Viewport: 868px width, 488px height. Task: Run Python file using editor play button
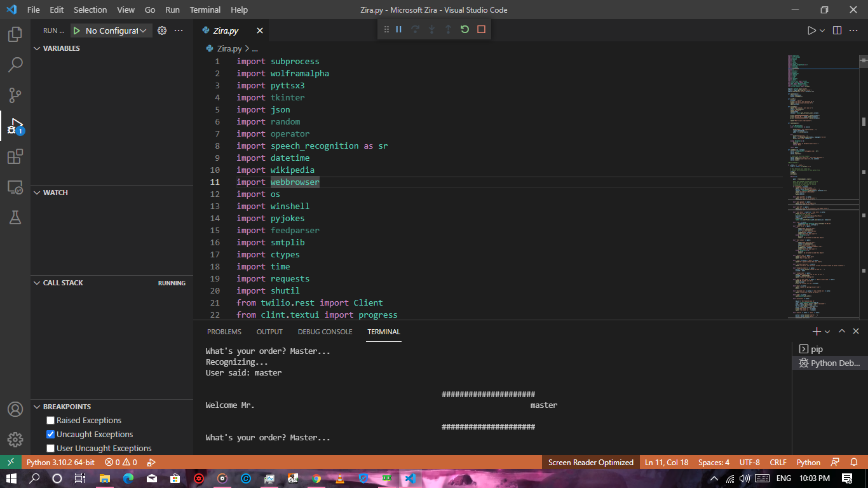coord(811,30)
